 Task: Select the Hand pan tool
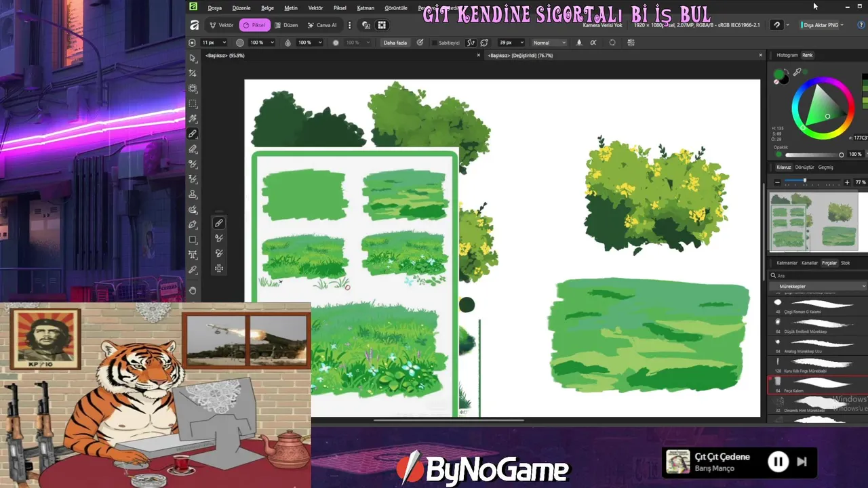coord(193,290)
